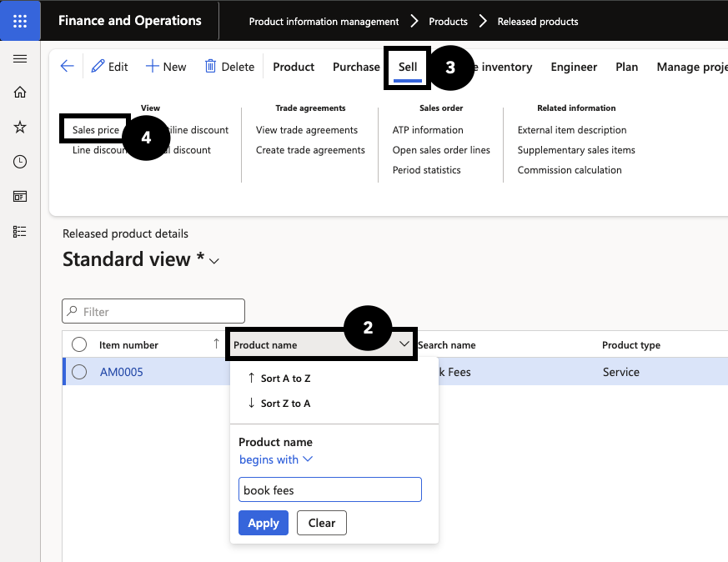Click the magnifier icon in Filter box
This screenshot has width=728, height=562.
[73, 311]
